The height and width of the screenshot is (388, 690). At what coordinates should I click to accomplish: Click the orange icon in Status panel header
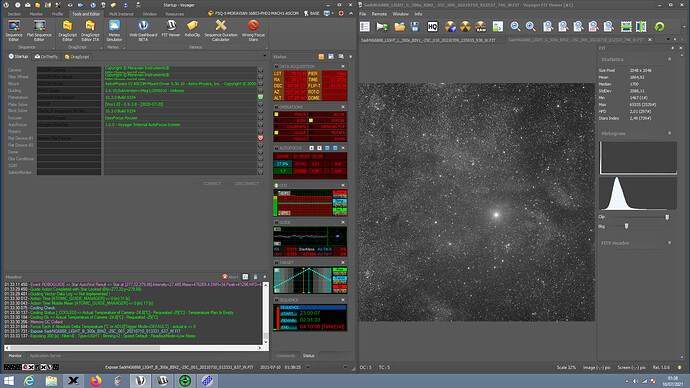[321, 56]
